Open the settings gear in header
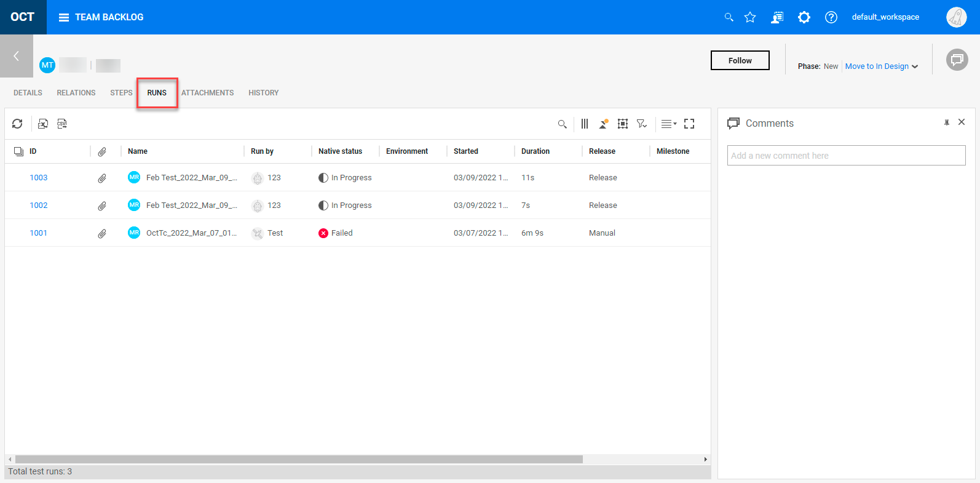Screen dimensions: 980x483 [x=804, y=17]
